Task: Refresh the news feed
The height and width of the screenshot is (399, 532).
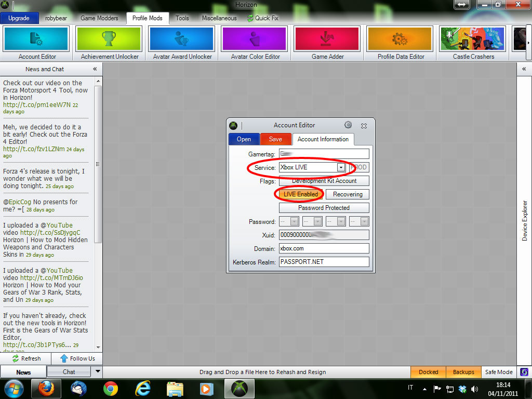Action: (26, 358)
